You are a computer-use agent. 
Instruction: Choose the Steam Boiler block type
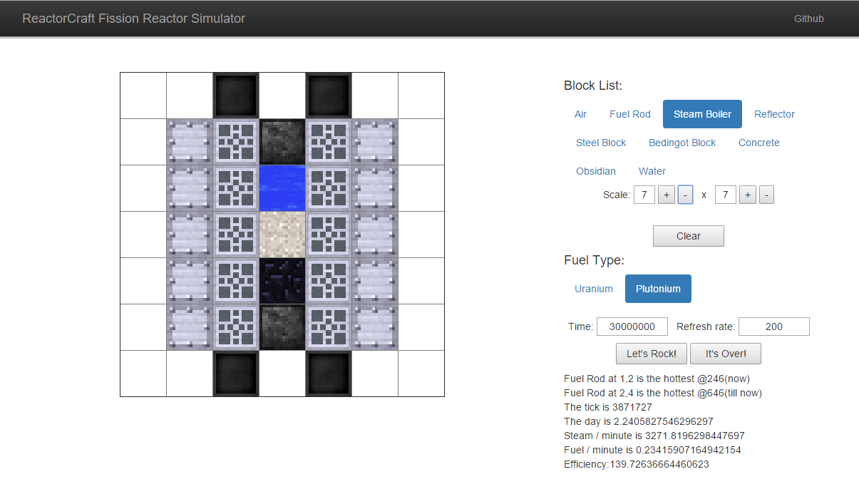702,114
